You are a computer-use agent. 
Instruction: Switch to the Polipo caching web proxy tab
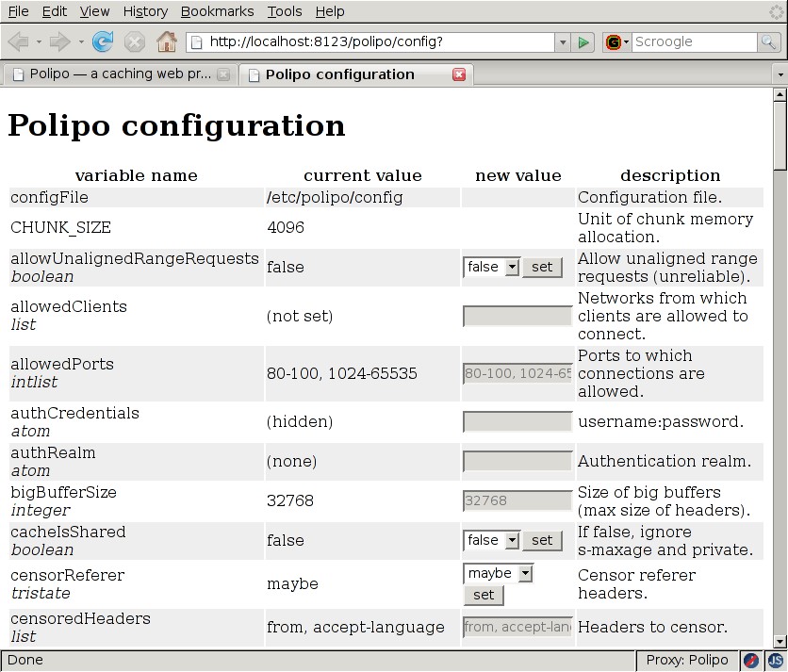(120, 74)
